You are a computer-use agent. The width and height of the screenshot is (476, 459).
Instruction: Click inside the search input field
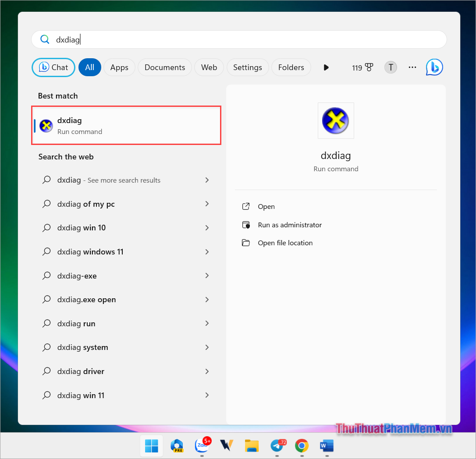pos(175,39)
